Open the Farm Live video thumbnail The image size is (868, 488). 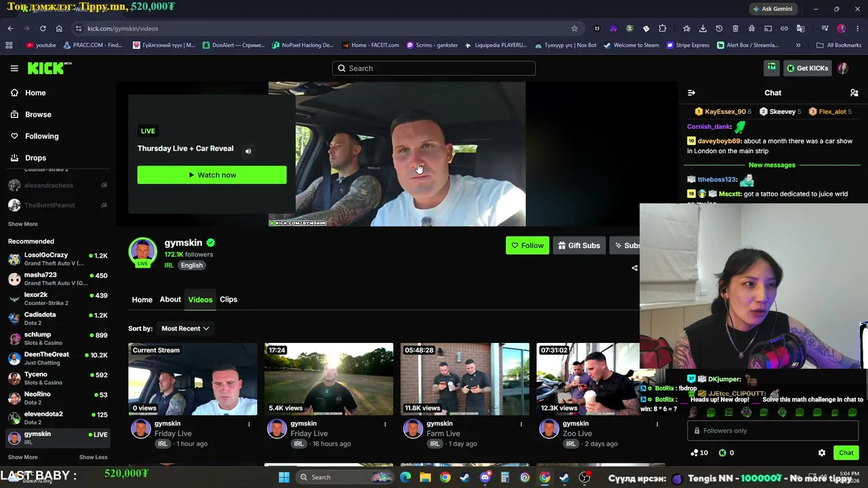[x=465, y=379]
